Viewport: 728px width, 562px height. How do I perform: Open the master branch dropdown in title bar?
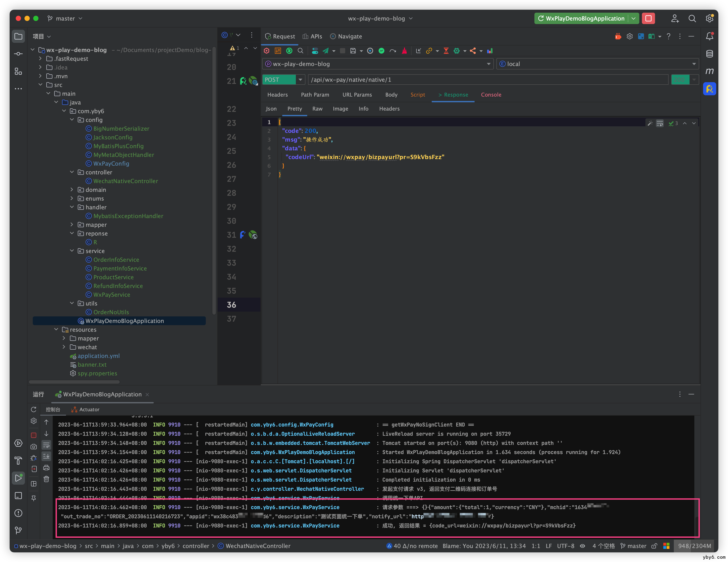click(x=65, y=19)
